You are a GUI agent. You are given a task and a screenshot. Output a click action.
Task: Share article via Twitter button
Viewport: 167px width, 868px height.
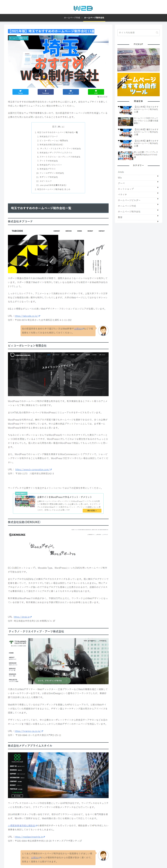[21, 92]
